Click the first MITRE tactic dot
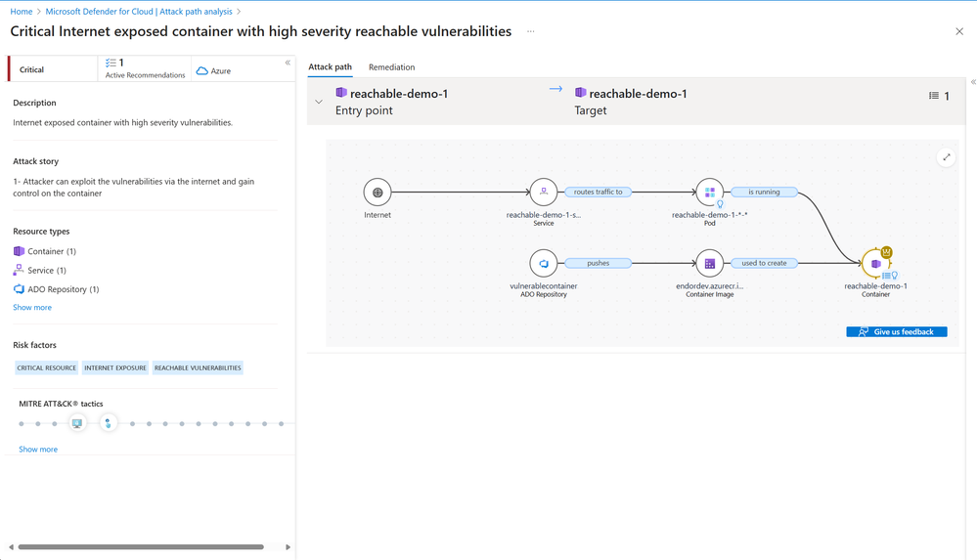This screenshot has width=977, height=560. coord(22,423)
